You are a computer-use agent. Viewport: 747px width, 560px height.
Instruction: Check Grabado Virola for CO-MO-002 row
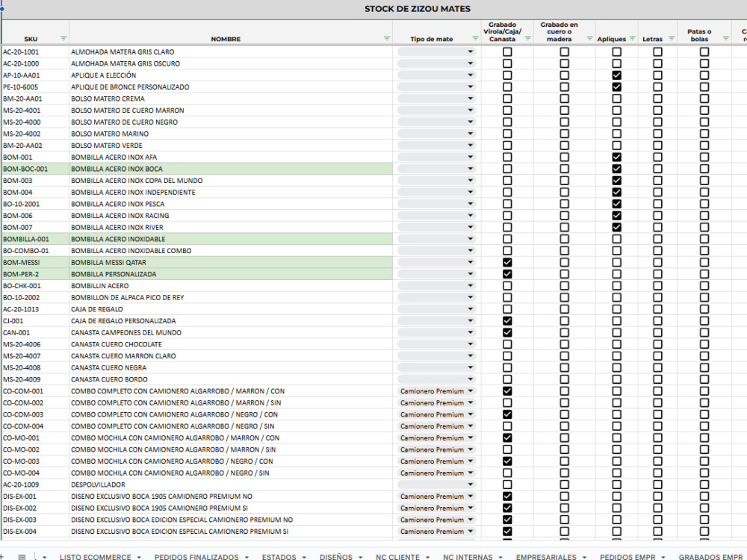[x=507, y=449]
